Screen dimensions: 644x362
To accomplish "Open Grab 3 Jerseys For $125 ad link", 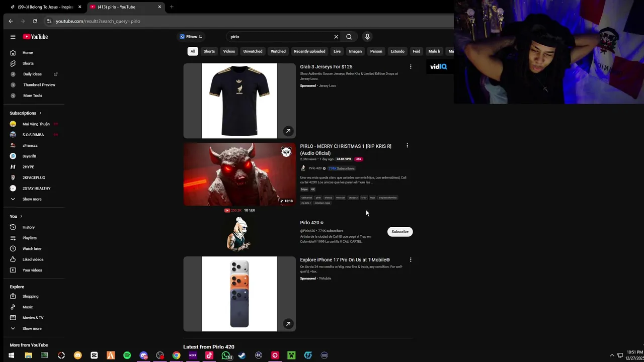I will pos(326,67).
